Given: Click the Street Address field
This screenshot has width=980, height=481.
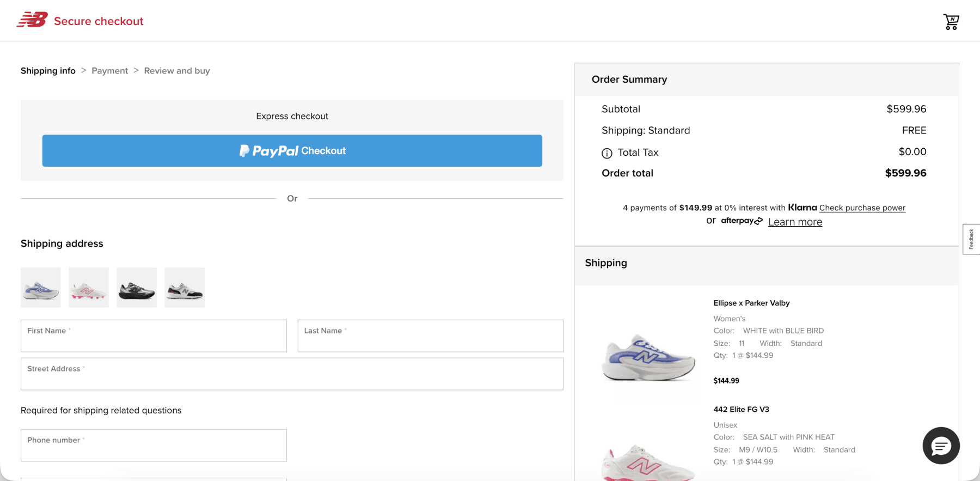Looking at the screenshot, I should 292,374.
